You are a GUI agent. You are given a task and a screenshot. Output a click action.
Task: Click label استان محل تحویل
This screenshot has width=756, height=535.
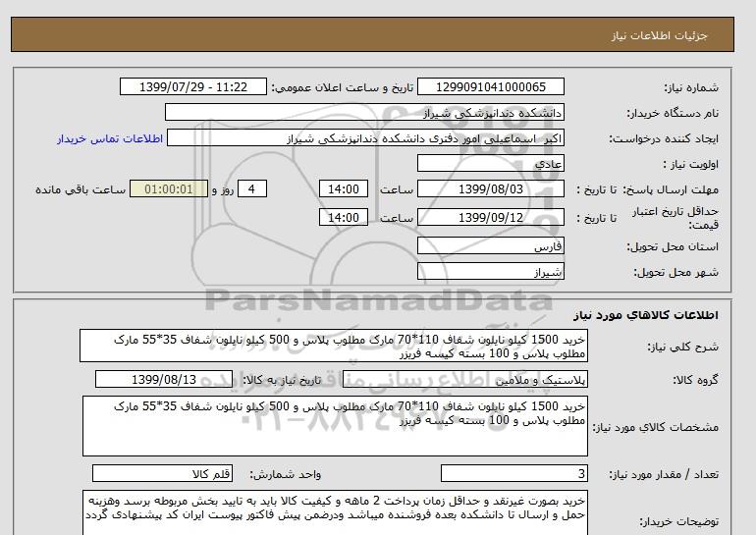[673, 246]
